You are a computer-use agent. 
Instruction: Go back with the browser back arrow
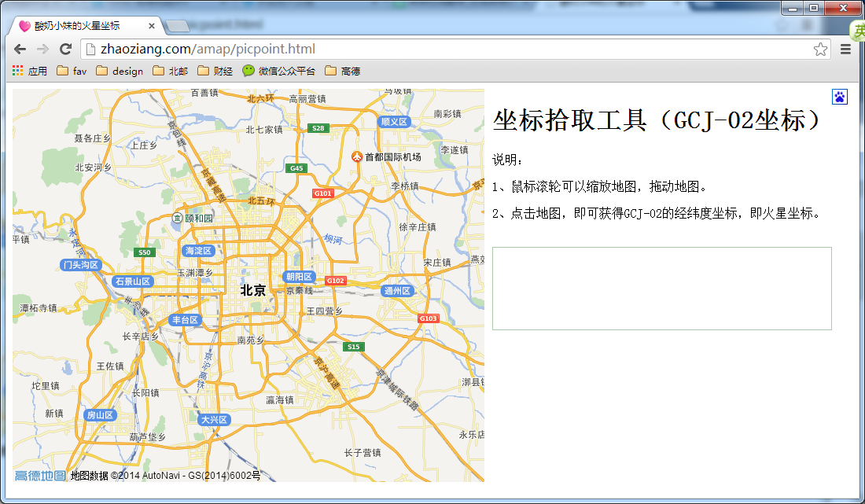[20, 49]
